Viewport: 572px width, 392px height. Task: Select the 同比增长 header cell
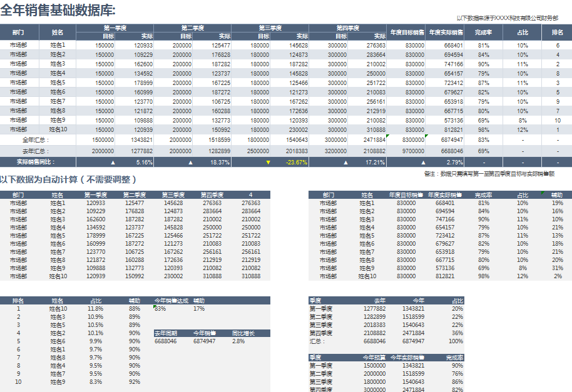tap(242, 333)
